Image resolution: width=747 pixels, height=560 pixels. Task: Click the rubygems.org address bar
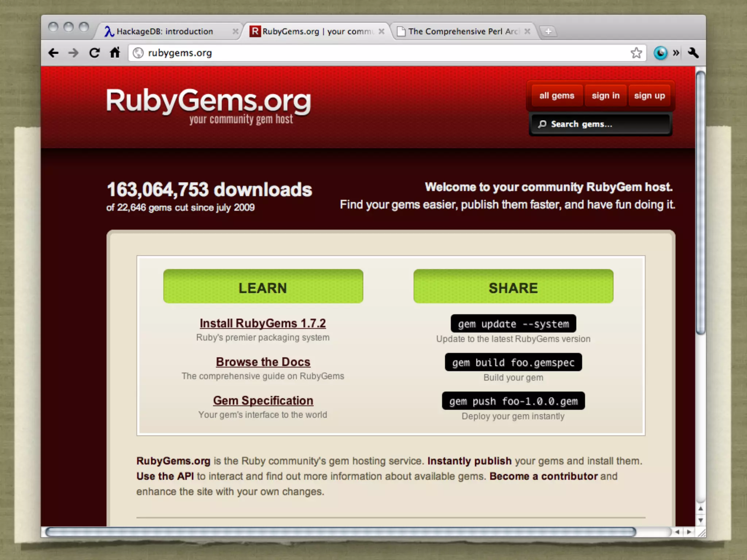click(x=387, y=53)
